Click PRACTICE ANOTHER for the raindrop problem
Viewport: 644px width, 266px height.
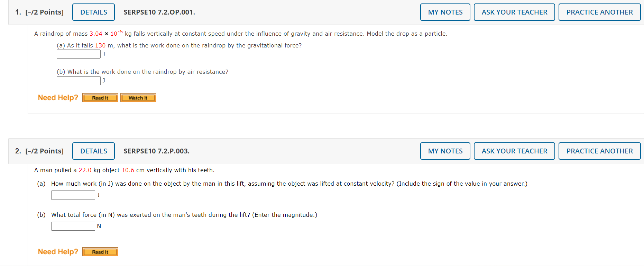pos(599,12)
